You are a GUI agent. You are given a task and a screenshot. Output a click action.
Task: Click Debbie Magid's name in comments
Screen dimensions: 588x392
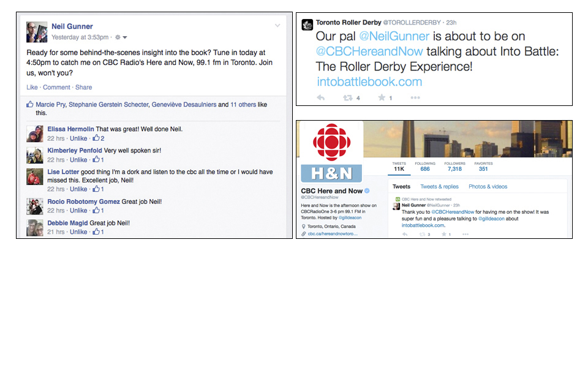[67, 223]
